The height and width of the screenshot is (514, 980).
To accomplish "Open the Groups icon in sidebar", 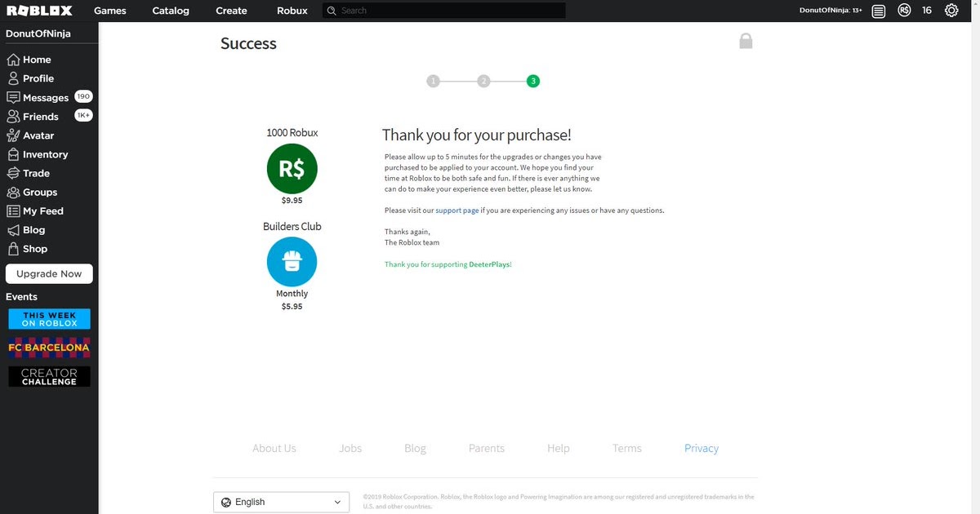I will tap(13, 193).
